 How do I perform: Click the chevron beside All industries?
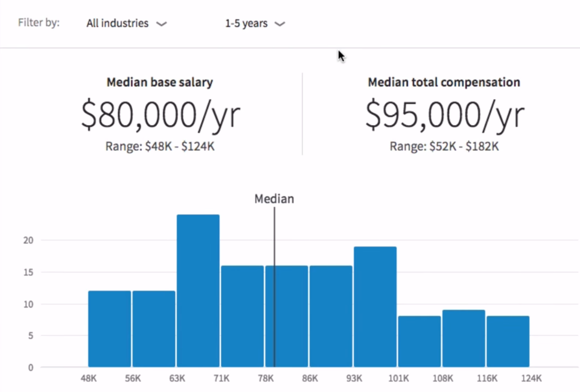pyautogui.click(x=162, y=25)
